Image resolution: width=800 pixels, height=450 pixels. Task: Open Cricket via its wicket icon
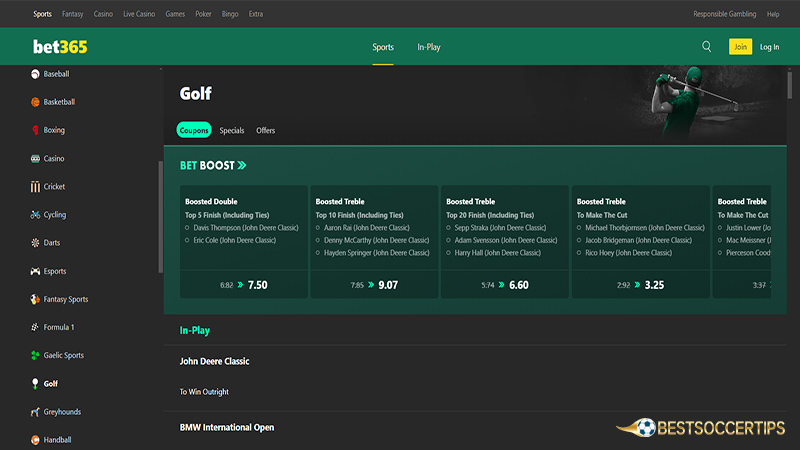pyautogui.click(x=35, y=187)
